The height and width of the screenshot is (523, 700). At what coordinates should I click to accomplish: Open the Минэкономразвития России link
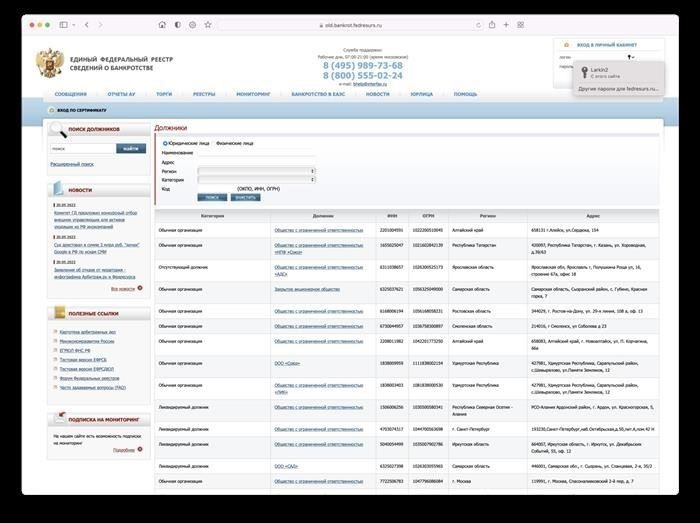coord(87,341)
